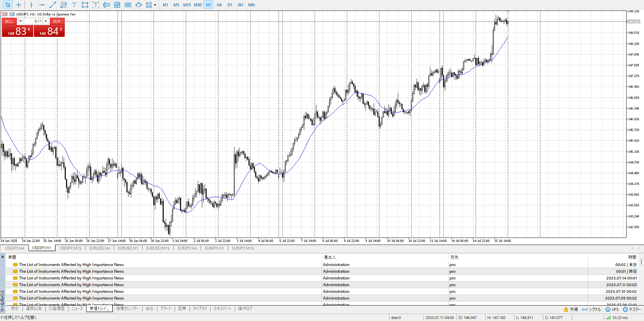Switch chart to M15 timeframe
644x321 pixels.
click(187, 5)
